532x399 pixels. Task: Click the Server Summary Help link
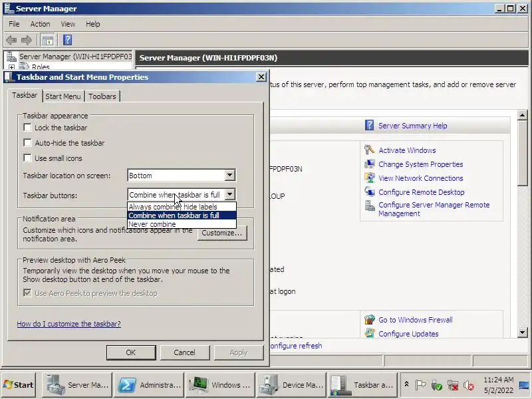click(x=412, y=126)
